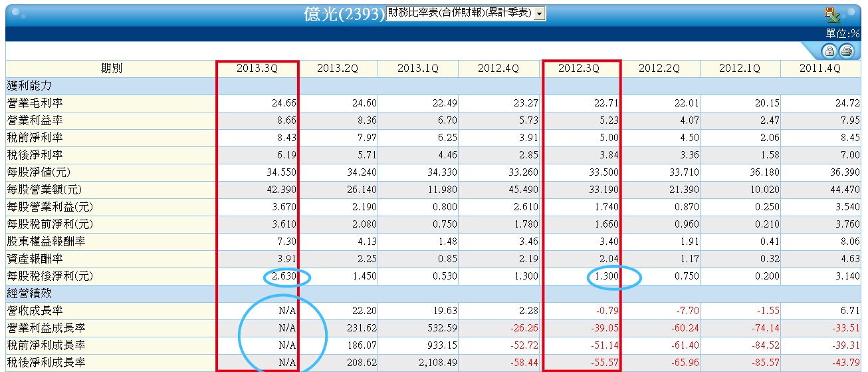Select the 2012.1Q column header
868x372 pixels.
740,69
